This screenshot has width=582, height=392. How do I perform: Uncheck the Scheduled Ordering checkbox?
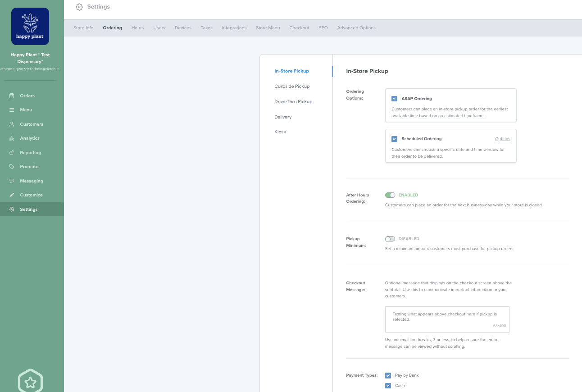(394, 139)
